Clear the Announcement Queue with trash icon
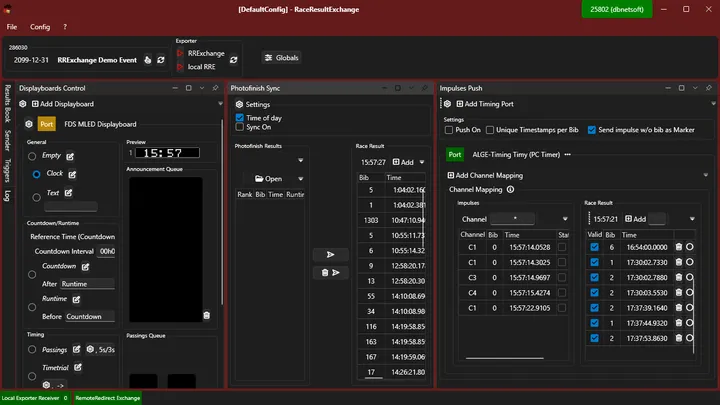The width and height of the screenshot is (720, 405). coord(207,315)
